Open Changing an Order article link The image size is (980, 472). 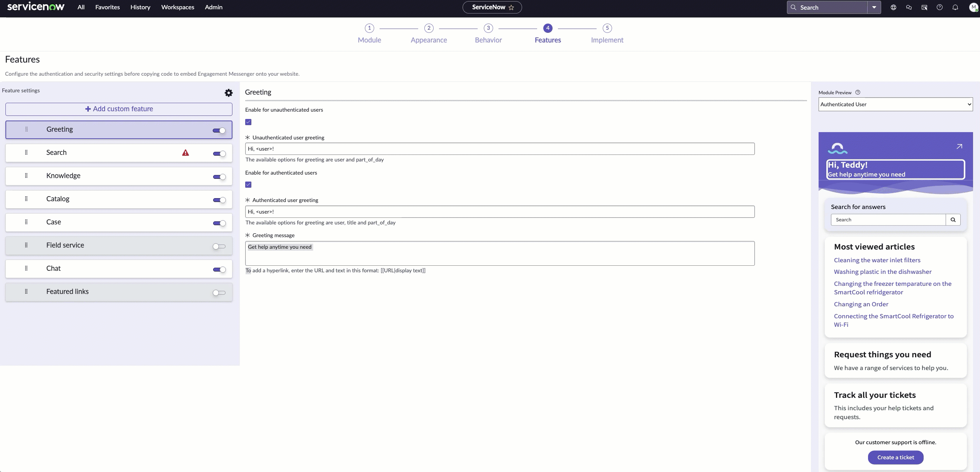[861, 304]
